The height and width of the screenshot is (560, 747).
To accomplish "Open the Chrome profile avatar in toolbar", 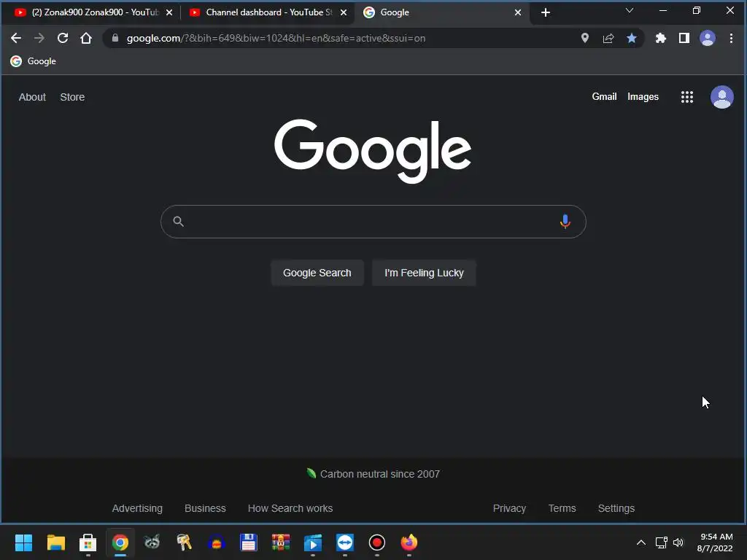I will pyautogui.click(x=707, y=38).
